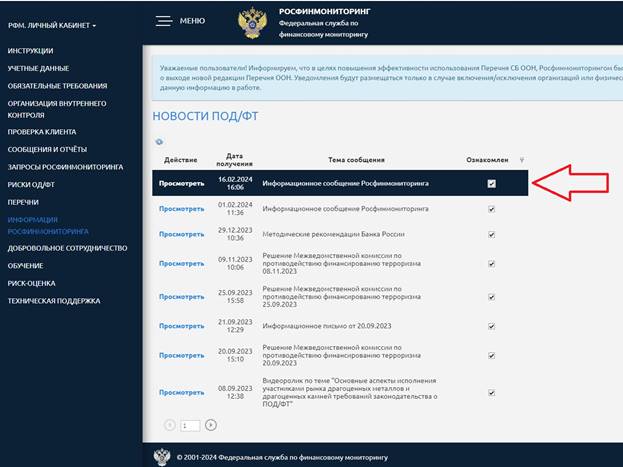Click date cell 21.09.2023 12:29
The width and height of the screenshot is (623, 467).
coord(235,326)
